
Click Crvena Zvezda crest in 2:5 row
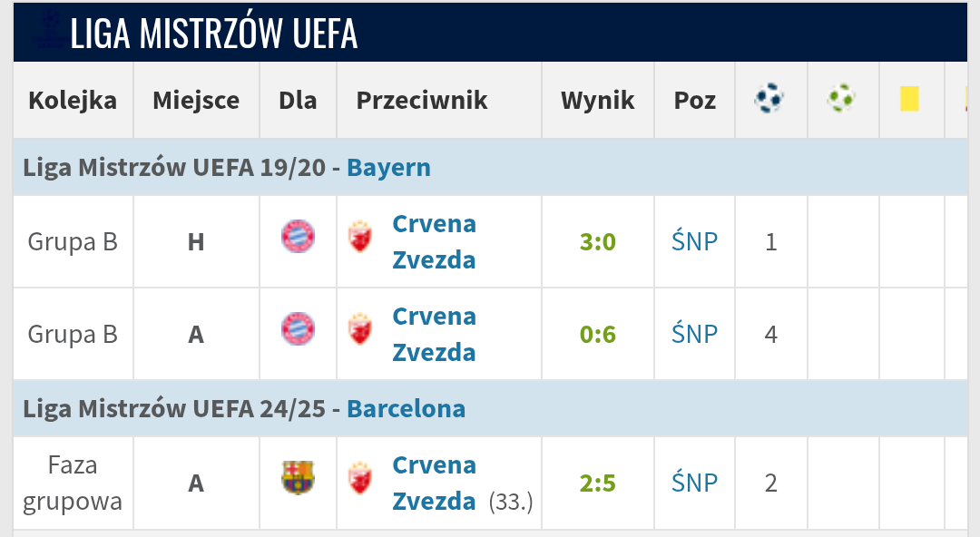(x=360, y=479)
